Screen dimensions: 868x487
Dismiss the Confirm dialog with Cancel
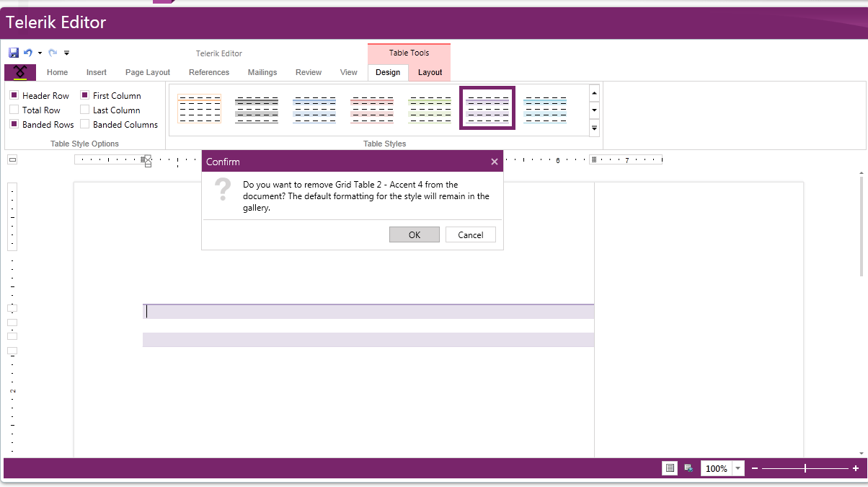[470, 234]
